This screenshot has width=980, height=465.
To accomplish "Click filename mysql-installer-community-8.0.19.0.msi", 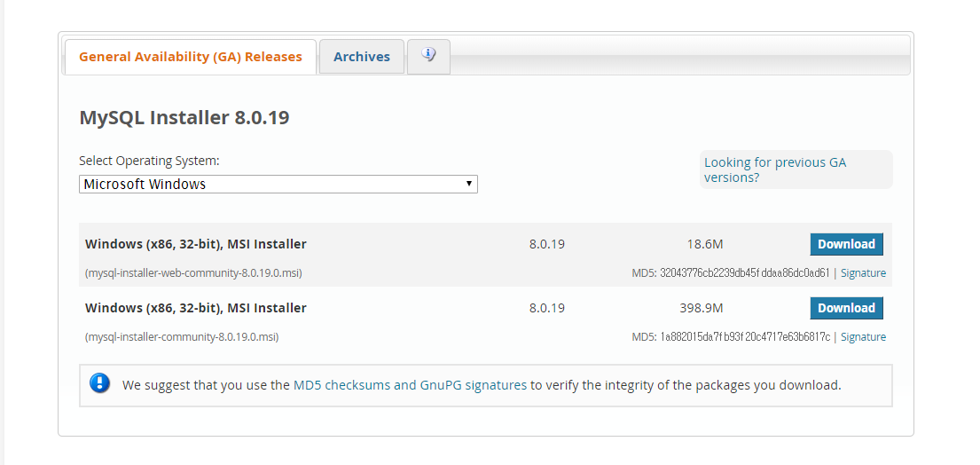I will pyautogui.click(x=182, y=337).
